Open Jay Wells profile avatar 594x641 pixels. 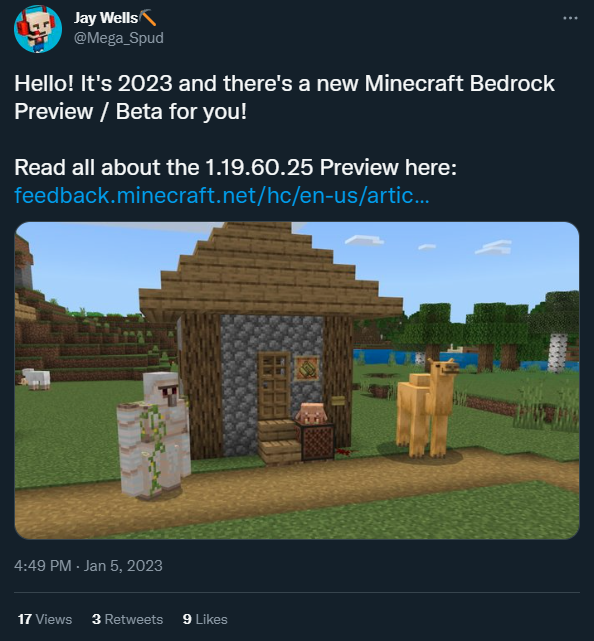38,29
